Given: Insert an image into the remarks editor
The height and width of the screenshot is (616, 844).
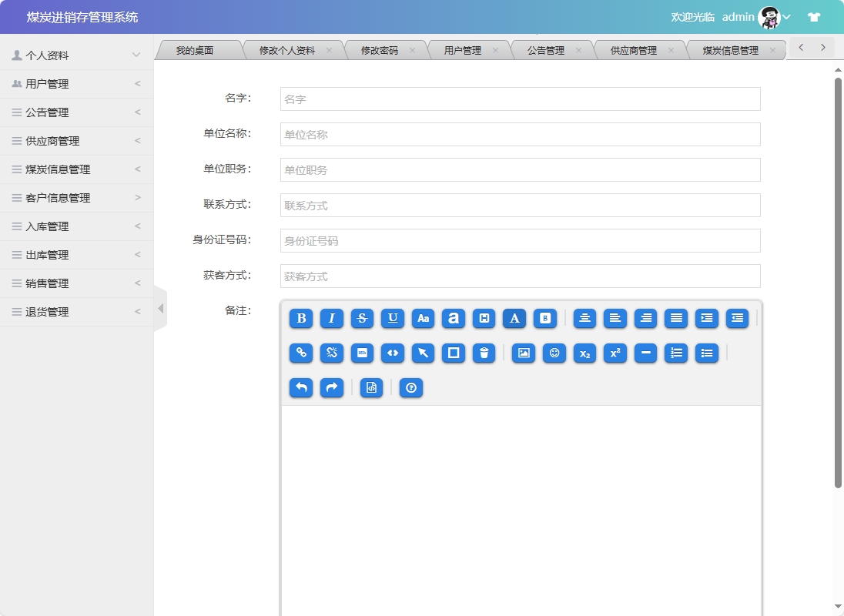Looking at the screenshot, I should (x=523, y=353).
